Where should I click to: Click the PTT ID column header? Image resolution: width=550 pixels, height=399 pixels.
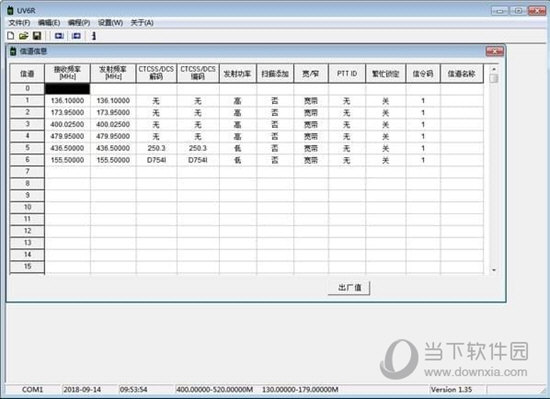(x=347, y=74)
